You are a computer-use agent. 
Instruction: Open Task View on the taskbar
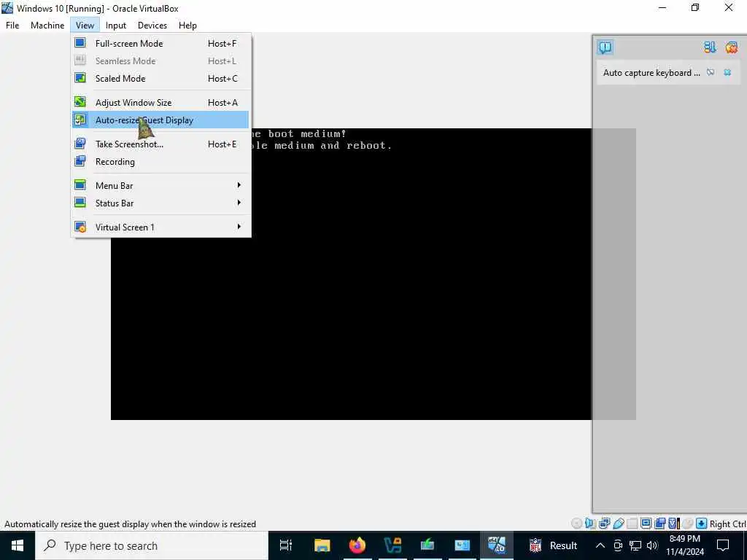pos(286,545)
